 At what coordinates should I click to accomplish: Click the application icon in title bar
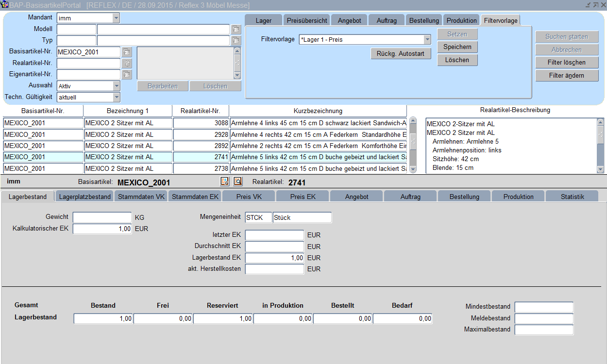coord(5,5)
